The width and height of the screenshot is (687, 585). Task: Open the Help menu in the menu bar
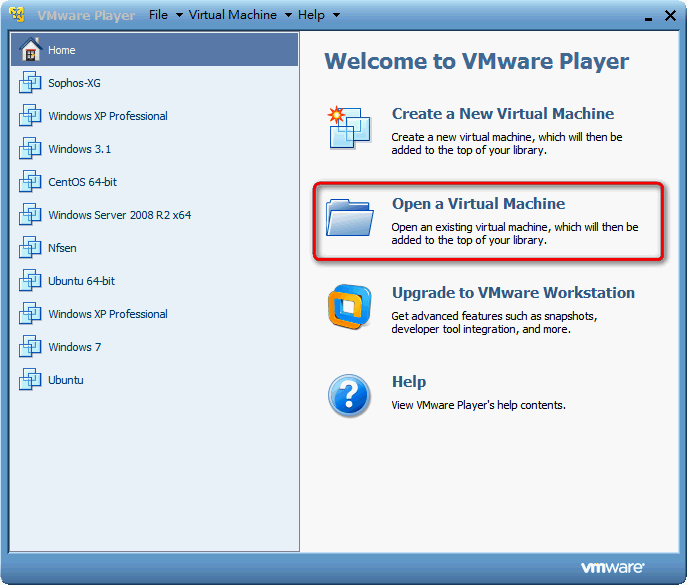[311, 15]
